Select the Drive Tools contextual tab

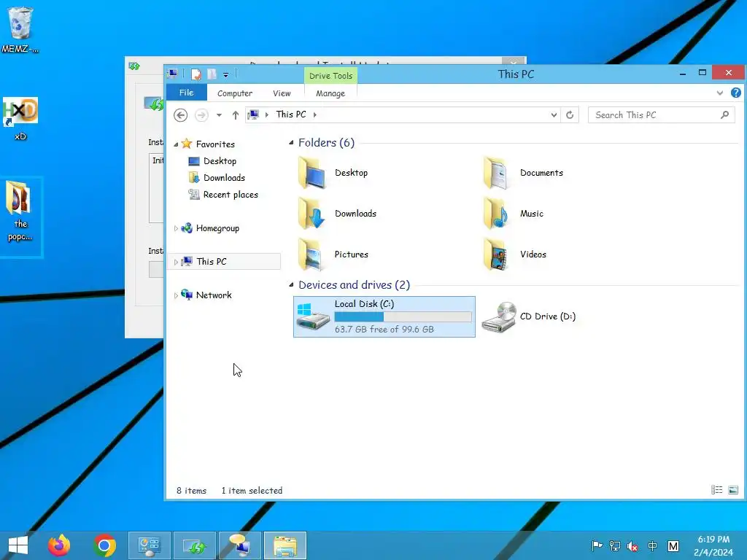[x=330, y=76]
